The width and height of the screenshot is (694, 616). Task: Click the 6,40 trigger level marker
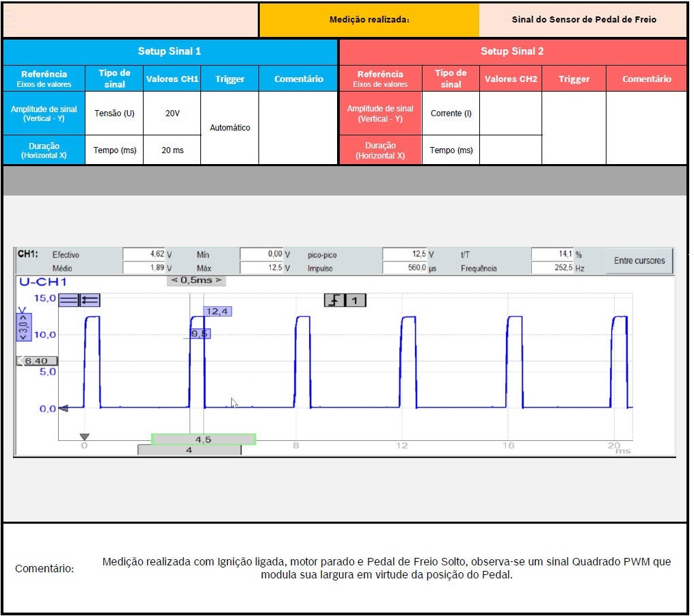click(37, 360)
